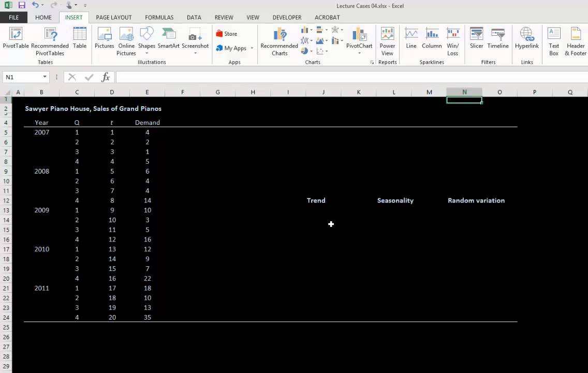Screen dimensions: 588x373
Task: Switch to the PAGE LAYOUT tab
Action: (114, 17)
